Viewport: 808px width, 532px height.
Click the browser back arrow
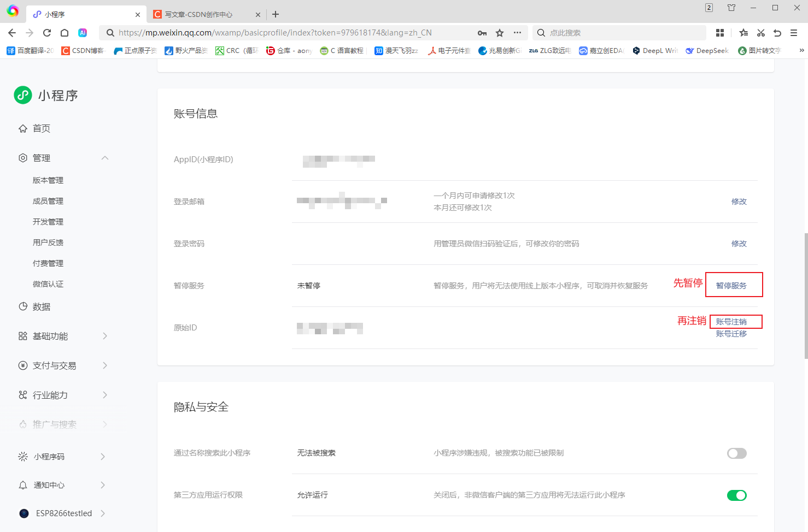pos(12,33)
